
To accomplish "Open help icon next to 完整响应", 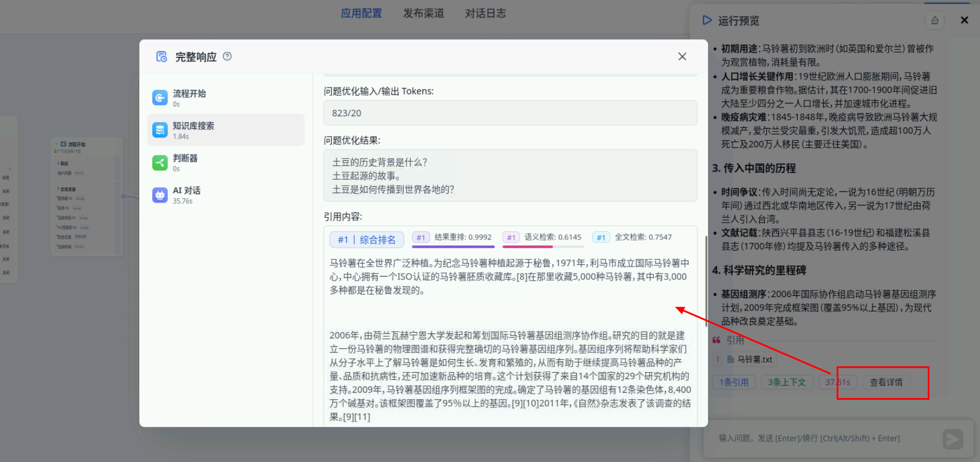I will click(x=227, y=56).
